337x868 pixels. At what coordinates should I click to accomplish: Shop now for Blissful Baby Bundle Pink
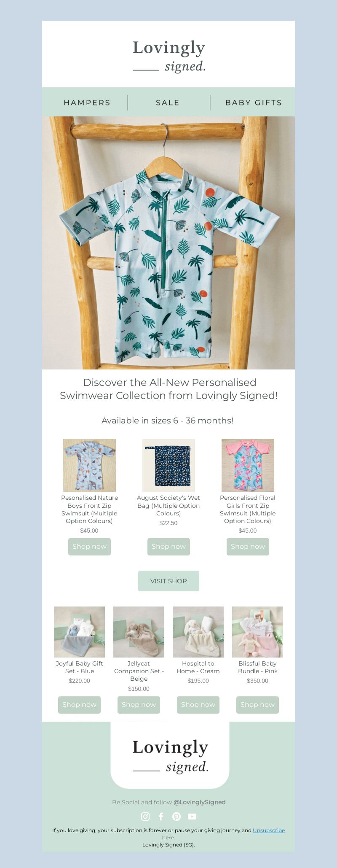click(x=257, y=705)
